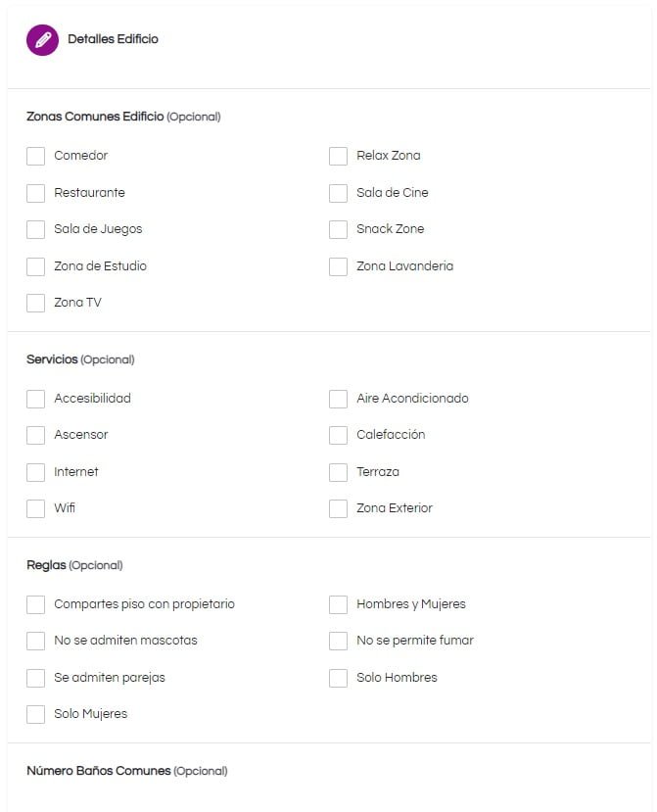Select the Ascensor checkbox
657x812 pixels.
click(x=35, y=435)
